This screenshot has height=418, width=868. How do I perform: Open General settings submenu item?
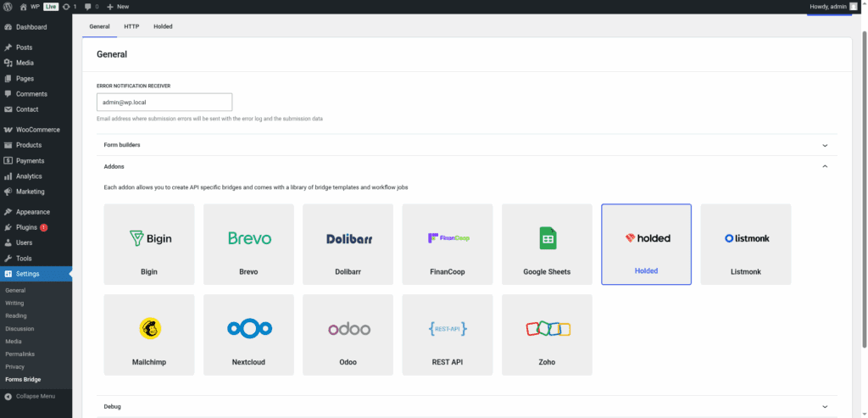(x=15, y=290)
